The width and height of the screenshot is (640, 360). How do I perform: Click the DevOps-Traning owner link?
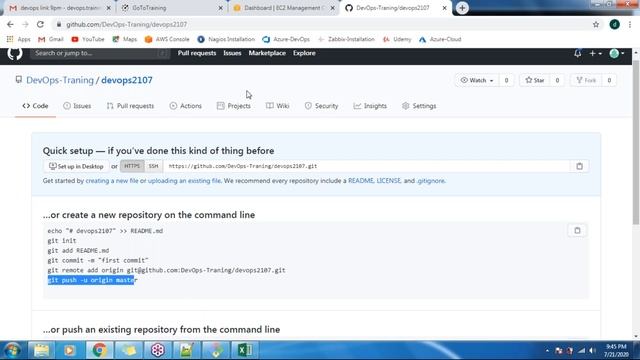pos(60,80)
